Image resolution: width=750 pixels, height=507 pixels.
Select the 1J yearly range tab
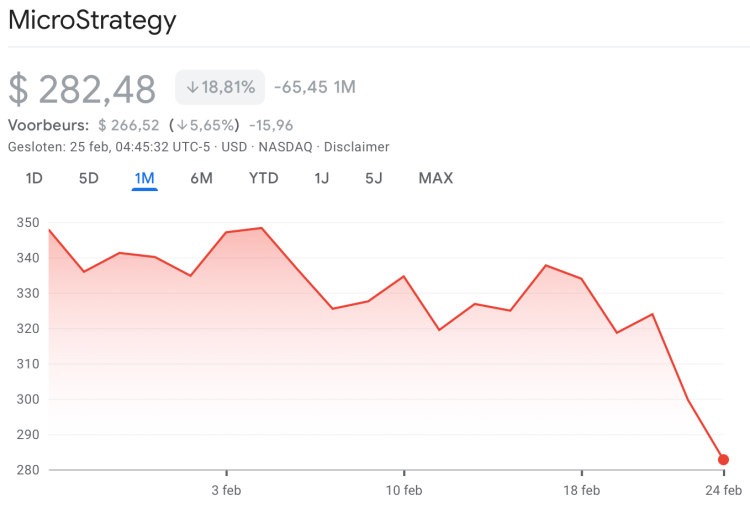(322, 178)
